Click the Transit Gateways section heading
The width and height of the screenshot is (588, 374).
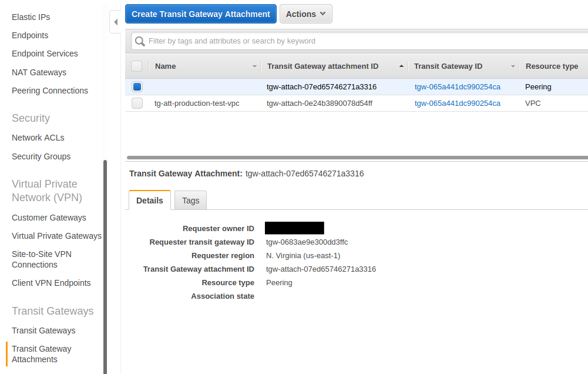point(52,311)
